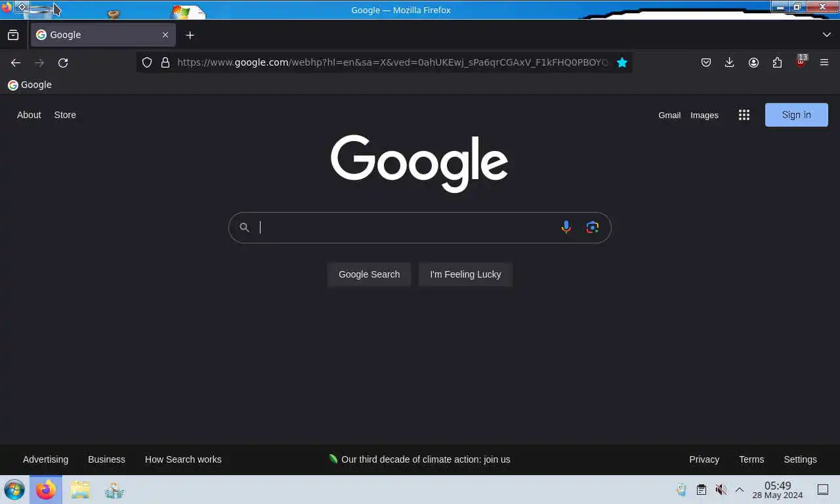The height and width of the screenshot is (504, 840).
Task: Click the pin-on-all-desktops title bar icon
Action: [x=22, y=7]
